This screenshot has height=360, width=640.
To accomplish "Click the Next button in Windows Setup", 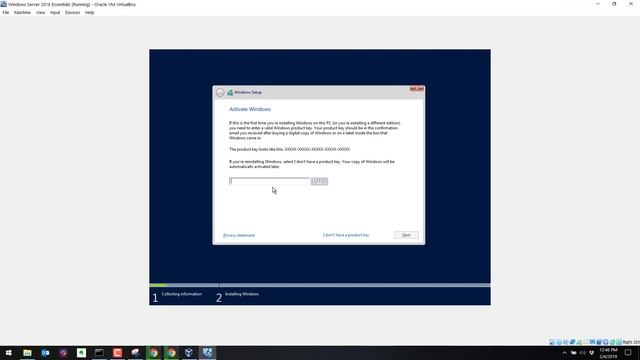I will coord(406,235).
